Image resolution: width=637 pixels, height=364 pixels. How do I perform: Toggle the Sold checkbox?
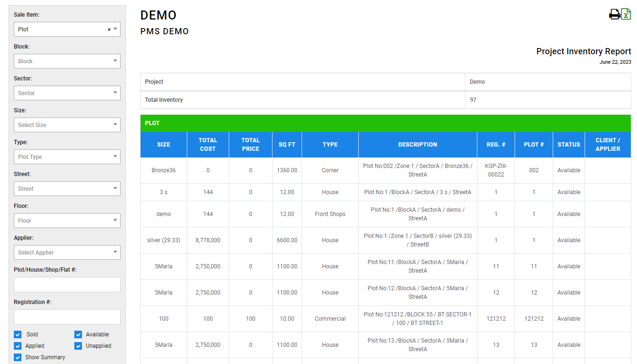[18, 334]
